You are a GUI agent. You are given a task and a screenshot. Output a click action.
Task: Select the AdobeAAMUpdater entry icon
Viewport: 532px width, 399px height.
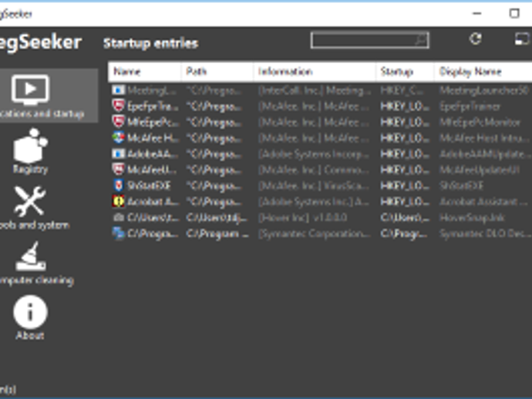119,153
